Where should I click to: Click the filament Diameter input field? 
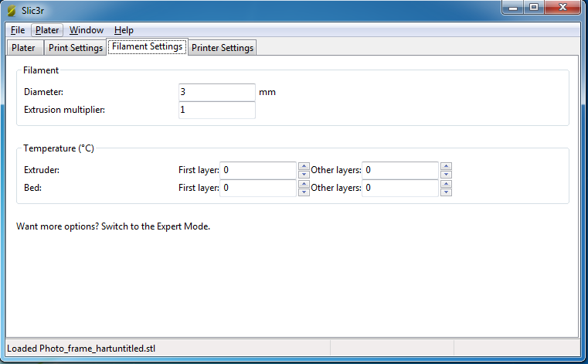point(217,92)
